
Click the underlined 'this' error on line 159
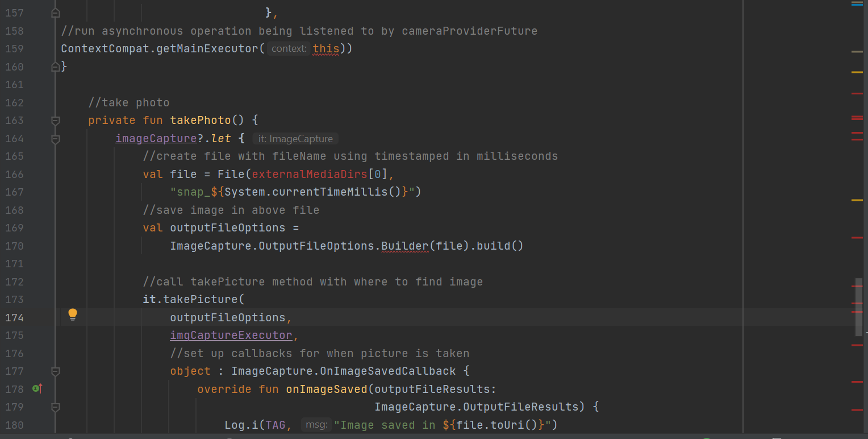(x=326, y=49)
